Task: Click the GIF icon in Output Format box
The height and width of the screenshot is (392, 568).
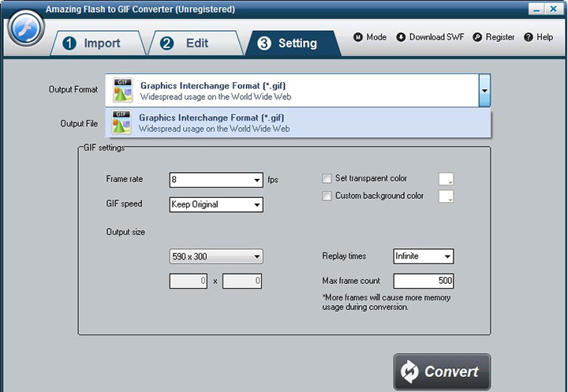Action: tap(122, 90)
